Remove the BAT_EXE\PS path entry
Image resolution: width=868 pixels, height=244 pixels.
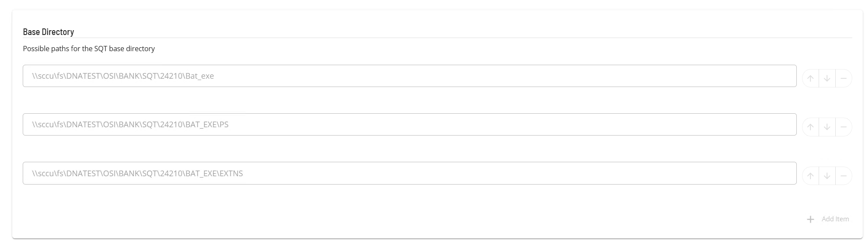click(x=844, y=127)
